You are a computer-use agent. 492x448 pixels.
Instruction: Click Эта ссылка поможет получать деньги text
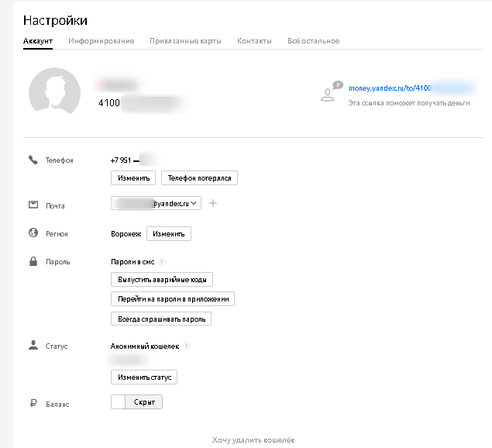409,103
